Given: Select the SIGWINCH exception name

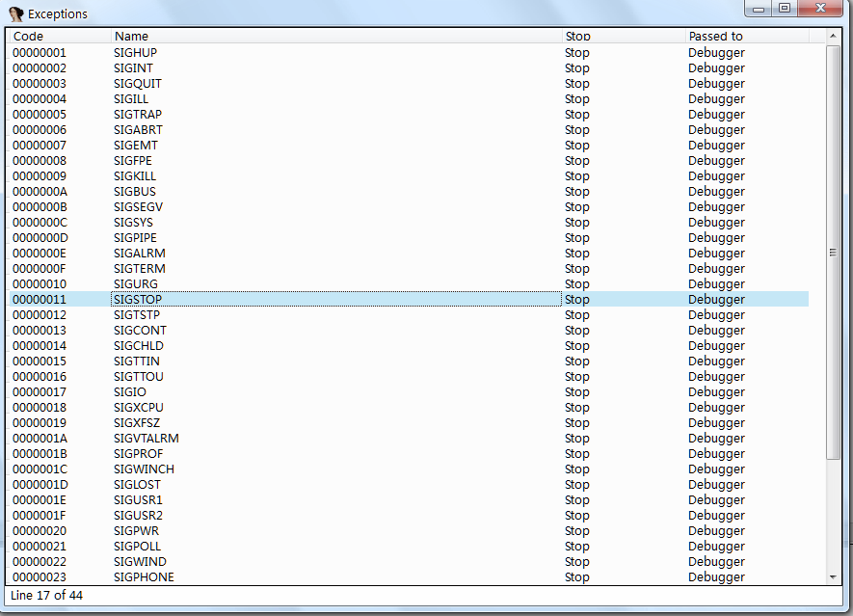Looking at the screenshot, I should tap(145, 469).
